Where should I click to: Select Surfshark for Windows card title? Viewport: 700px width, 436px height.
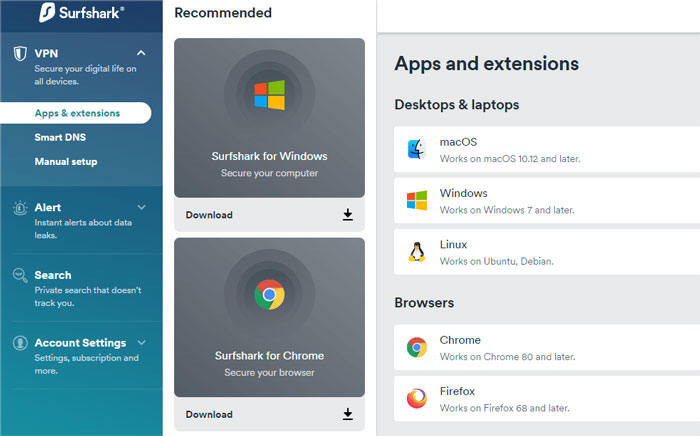tap(270, 156)
